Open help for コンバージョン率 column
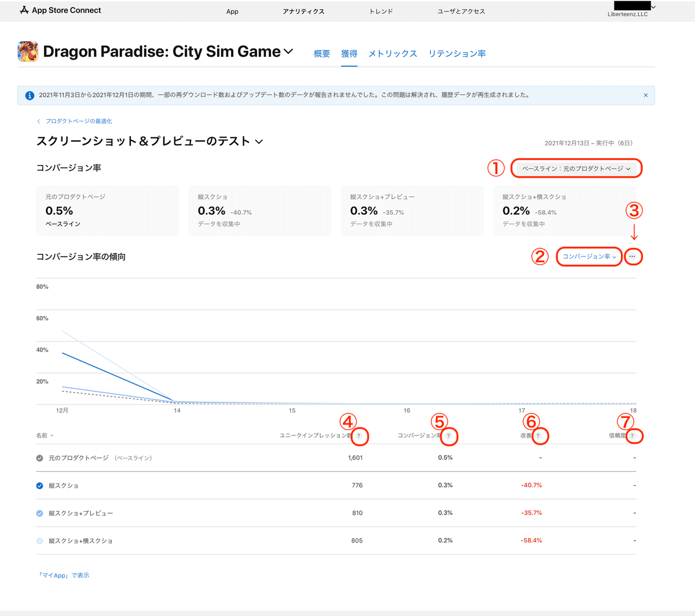 click(x=448, y=436)
